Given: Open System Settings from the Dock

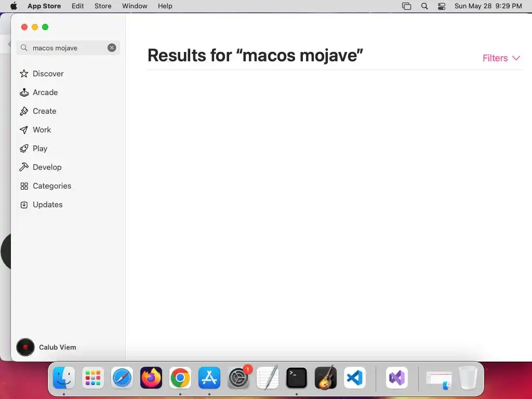Looking at the screenshot, I should tap(238, 378).
